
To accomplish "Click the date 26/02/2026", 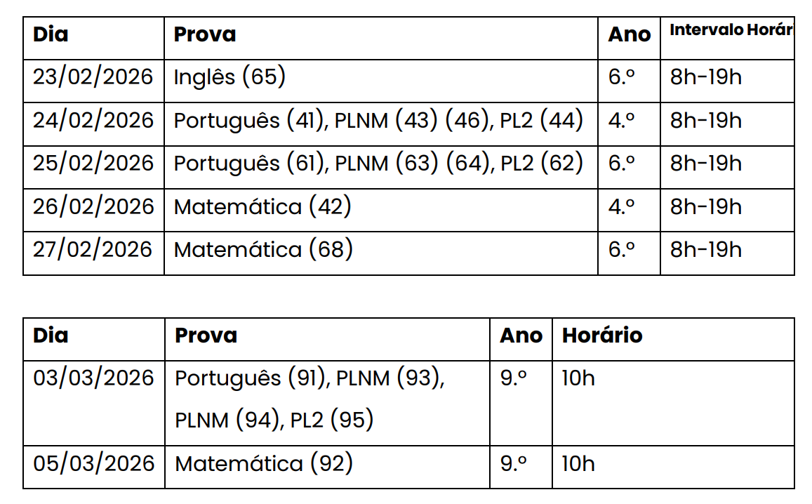I will (93, 206).
